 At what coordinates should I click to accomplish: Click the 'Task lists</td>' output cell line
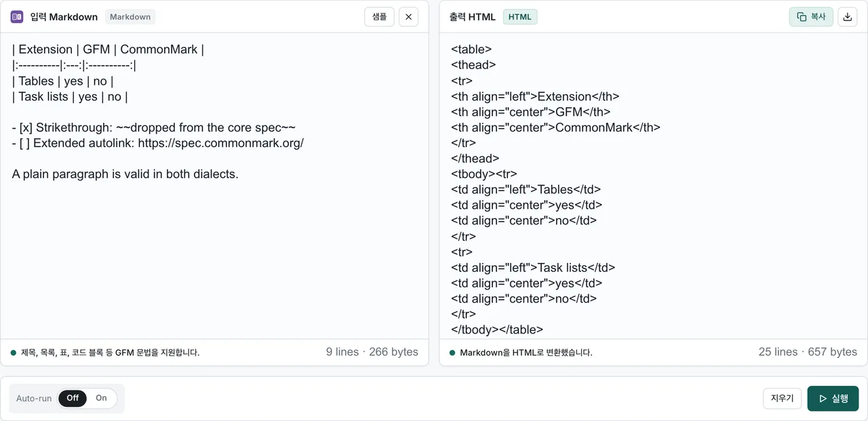pyautogui.click(x=533, y=268)
